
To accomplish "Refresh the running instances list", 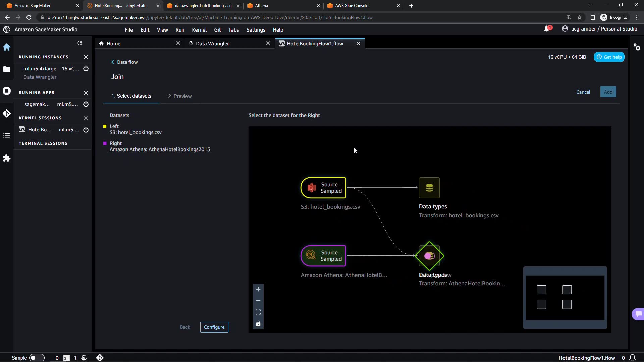I will tap(80, 43).
